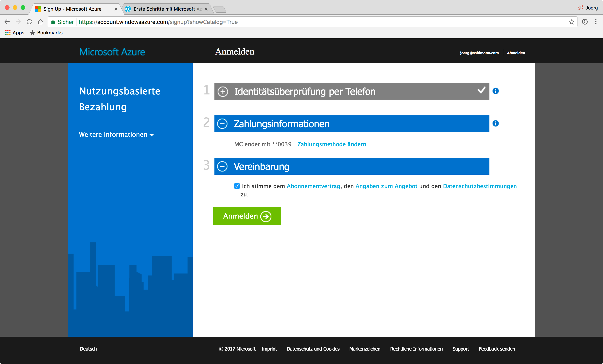This screenshot has width=603, height=364.
Task: Click the joerg@sahlmann.com account link
Action: pos(479,53)
